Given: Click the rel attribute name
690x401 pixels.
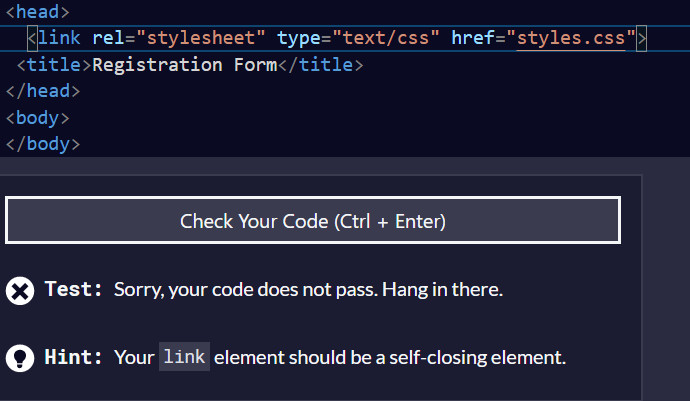Looking at the screenshot, I should point(109,38).
